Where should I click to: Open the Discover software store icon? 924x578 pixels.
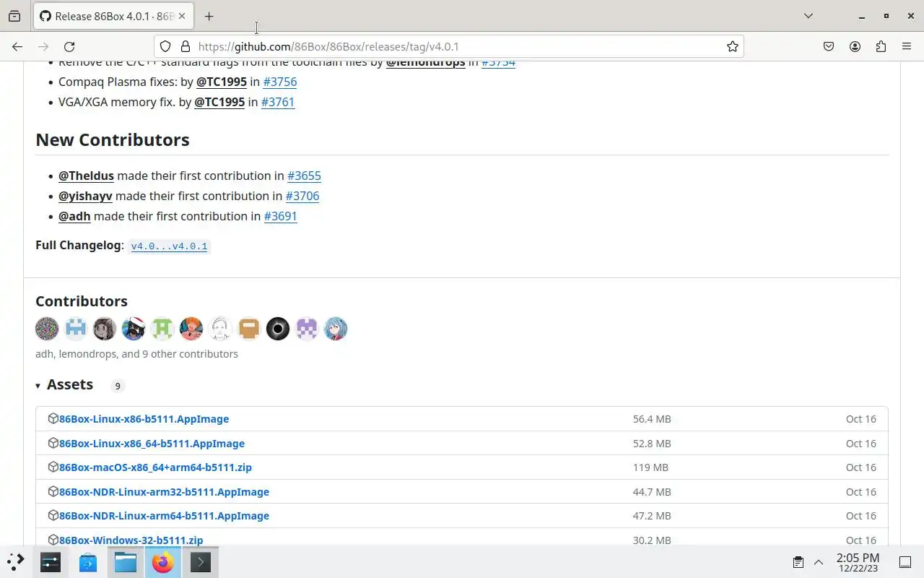click(88, 561)
